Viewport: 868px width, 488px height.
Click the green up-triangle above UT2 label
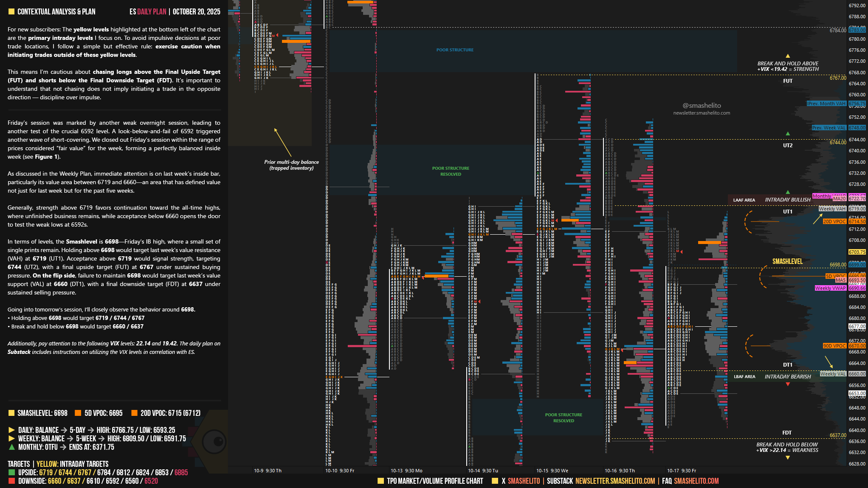[x=788, y=134]
